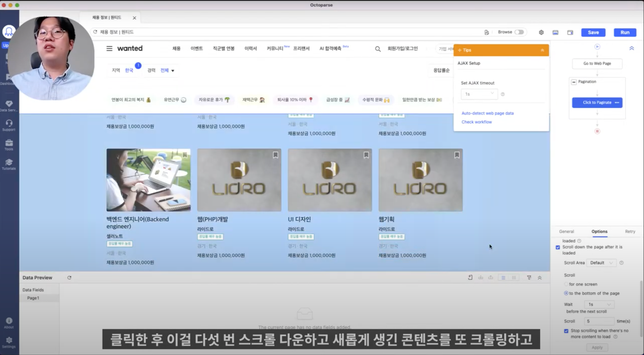Click the Options panel vertical scrollbar

pyautogui.click(x=641, y=308)
